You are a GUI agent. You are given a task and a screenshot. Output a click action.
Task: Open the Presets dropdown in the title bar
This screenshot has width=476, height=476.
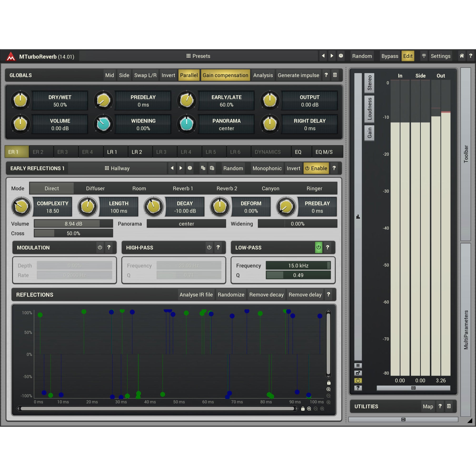(198, 56)
